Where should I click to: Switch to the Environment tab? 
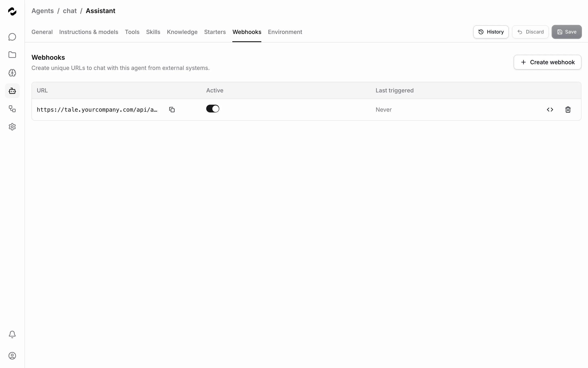coord(285,32)
